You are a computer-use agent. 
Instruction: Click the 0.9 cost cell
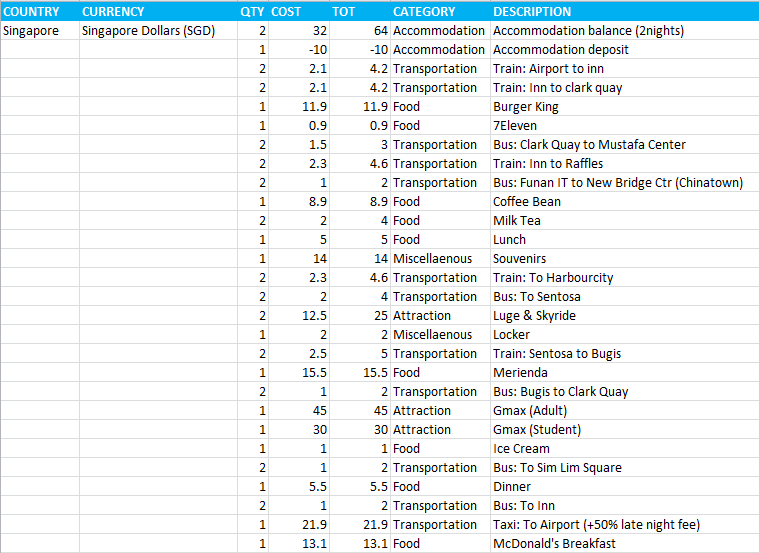point(299,125)
